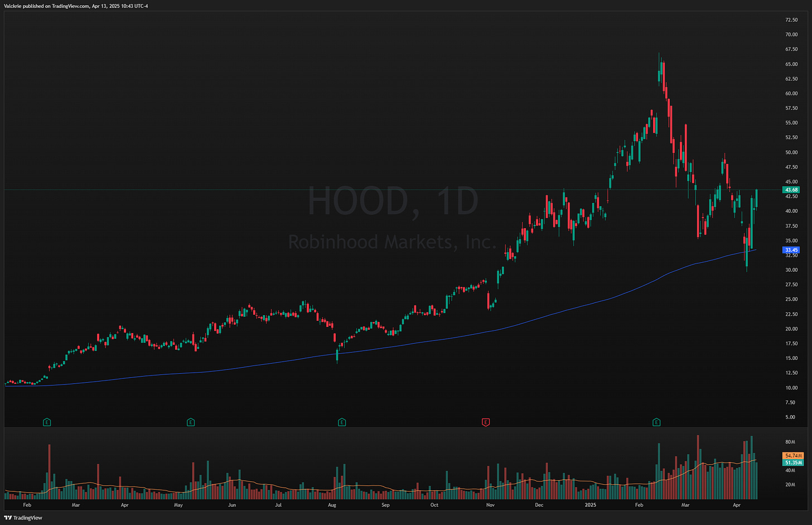Screen dimensions: 812x525
Task: Click the 25.00 price axis label
Action: (x=791, y=300)
